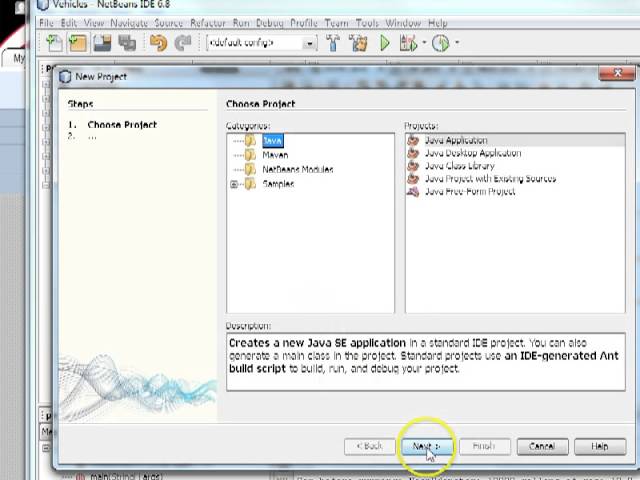This screenshot has width=640, height=480.
Task: Click the Back button
Action: pos(370,447)
